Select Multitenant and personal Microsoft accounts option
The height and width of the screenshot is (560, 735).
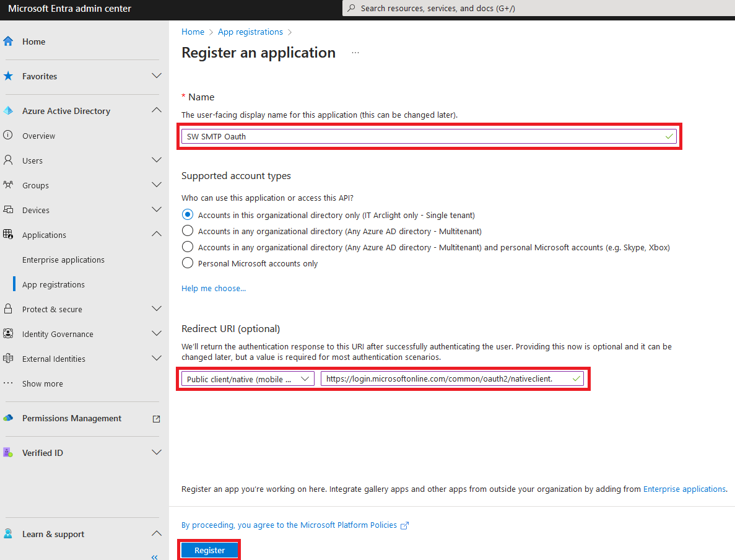(x=188, y=247)
